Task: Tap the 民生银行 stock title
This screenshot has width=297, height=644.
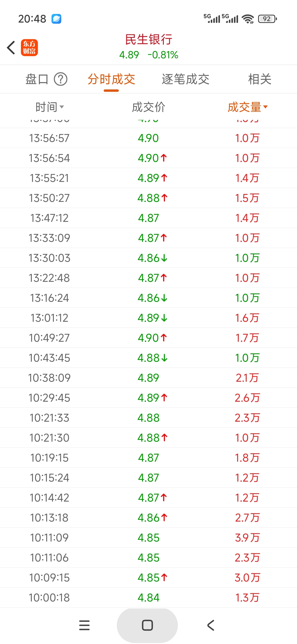Action: click(149, 39)
